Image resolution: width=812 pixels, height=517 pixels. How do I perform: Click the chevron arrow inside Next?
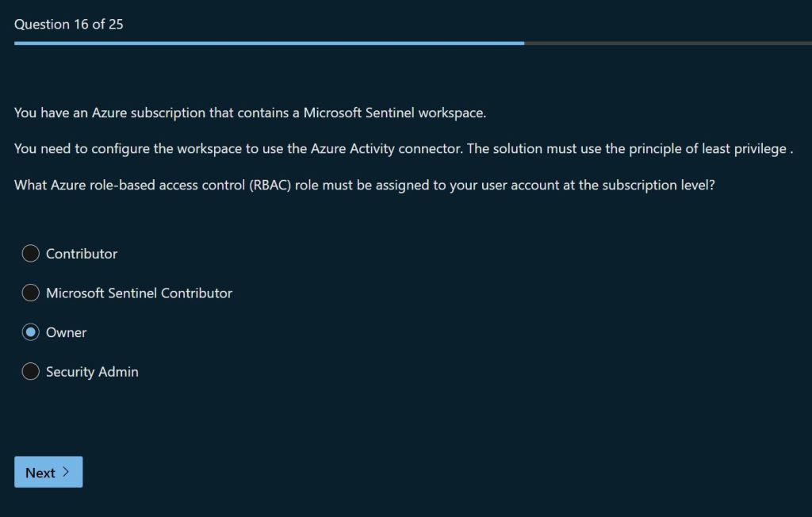[x=66, y=473]
